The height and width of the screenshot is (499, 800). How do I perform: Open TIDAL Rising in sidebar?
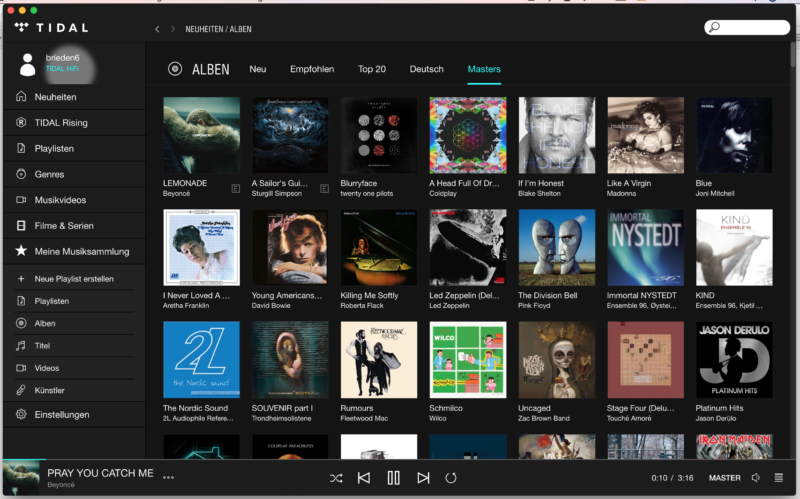(74, 122)
